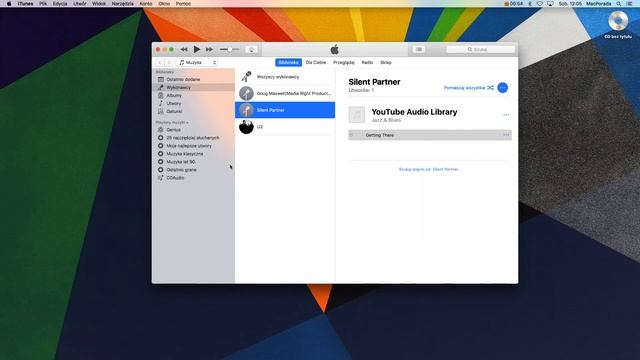Image resolution: width=640 pixels, height=360 pixels.
Task: Open the untitled CD disc on desktop
Action: (618, 24)
